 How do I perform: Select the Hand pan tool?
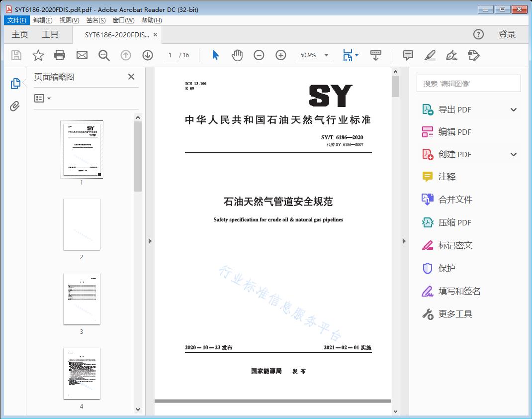237,55
